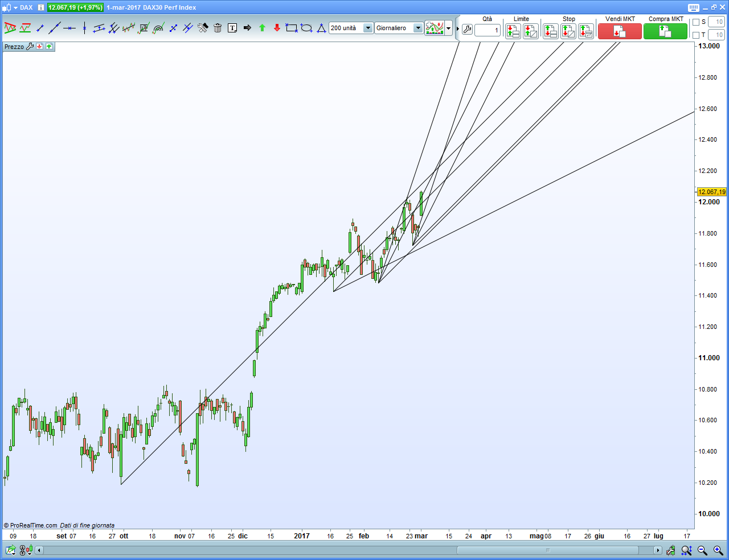Image resolution: width=729 pixels, height=560 pixels.
Task: Click the first Limite order button
Action: pos(513,31)
